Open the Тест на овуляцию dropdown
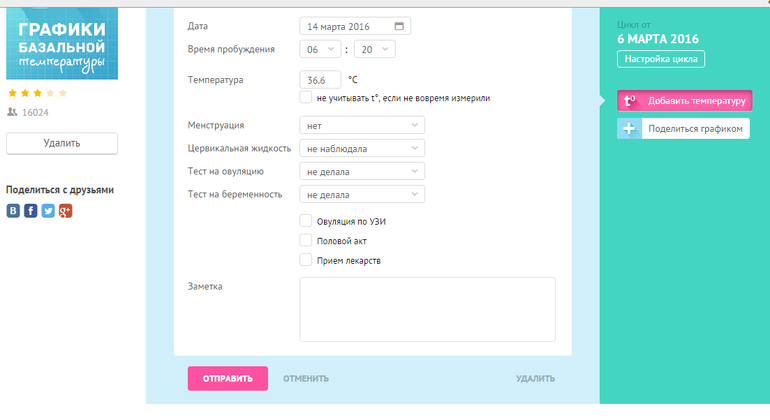 [362, 171]
